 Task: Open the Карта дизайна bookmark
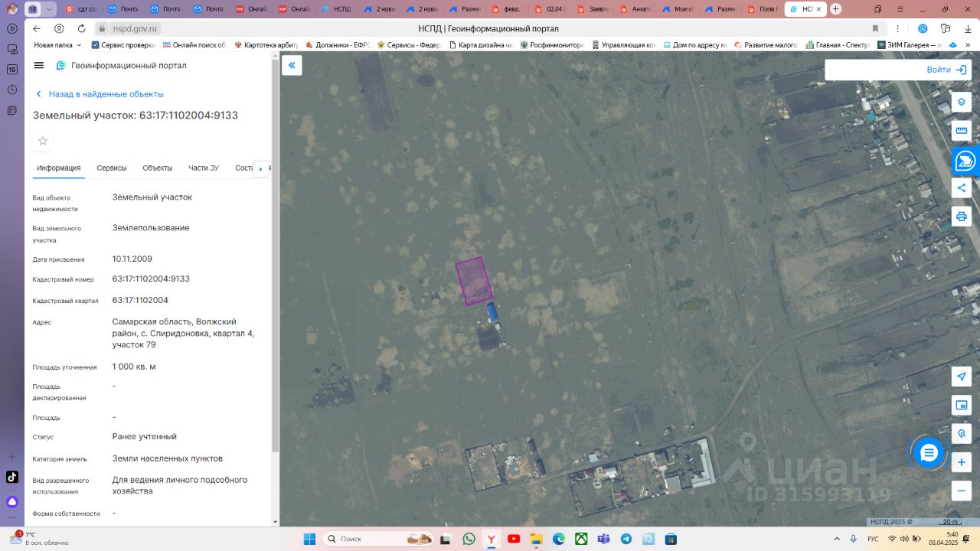click(x=481, y=45)
